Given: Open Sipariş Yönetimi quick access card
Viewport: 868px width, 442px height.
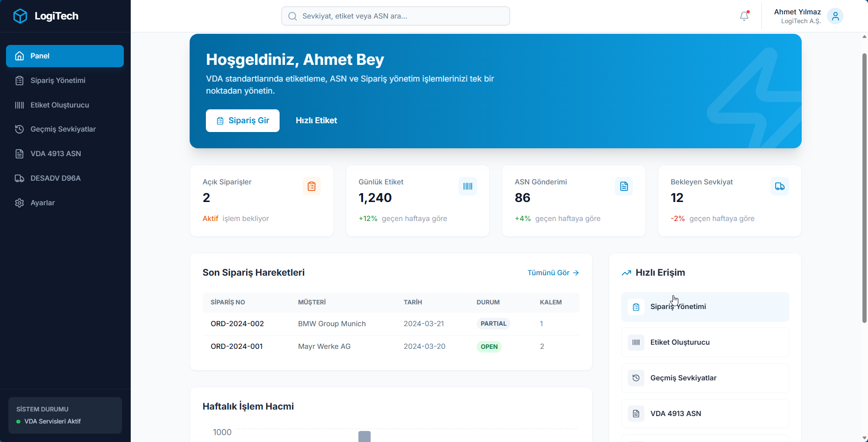Looking at the screenshot, I should point(705,307).
